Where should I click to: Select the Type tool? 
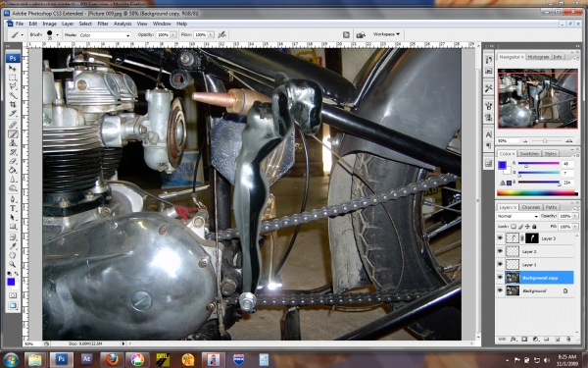13,208
